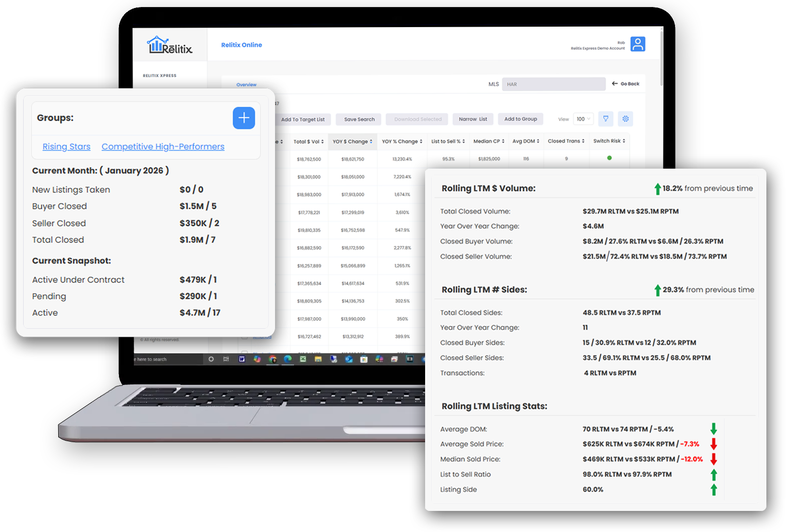The height and width of the screenshot is (532, 796).
Task: Sort by the YOY $ Change column
Action: click(352, 142)
